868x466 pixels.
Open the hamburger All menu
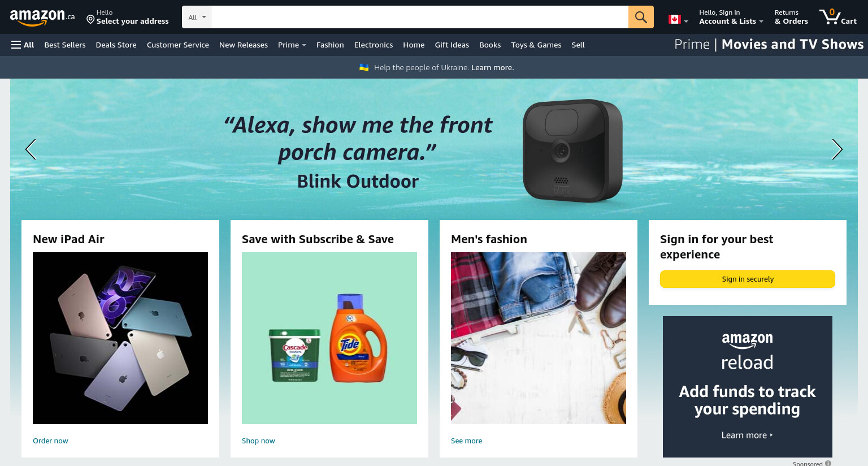point(23,45)
